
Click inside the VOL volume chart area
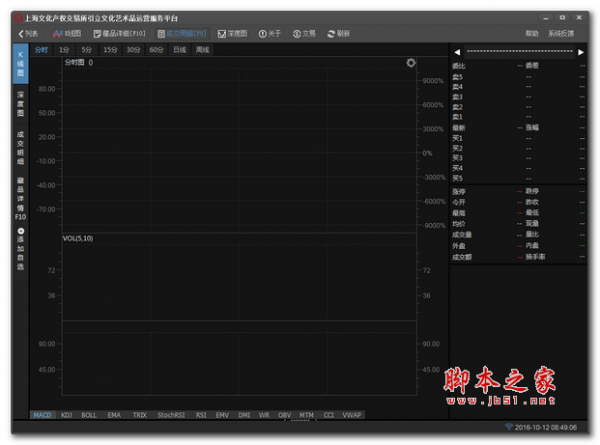click(x=240, y=277)
